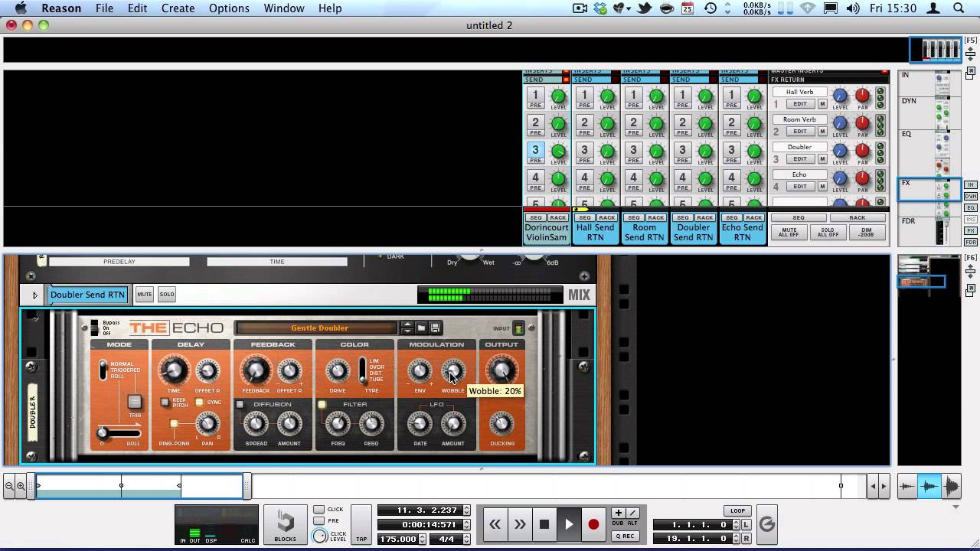Jump to the DYN mixer section button
Screen dimensions: 980x551
tap(971, 197)
